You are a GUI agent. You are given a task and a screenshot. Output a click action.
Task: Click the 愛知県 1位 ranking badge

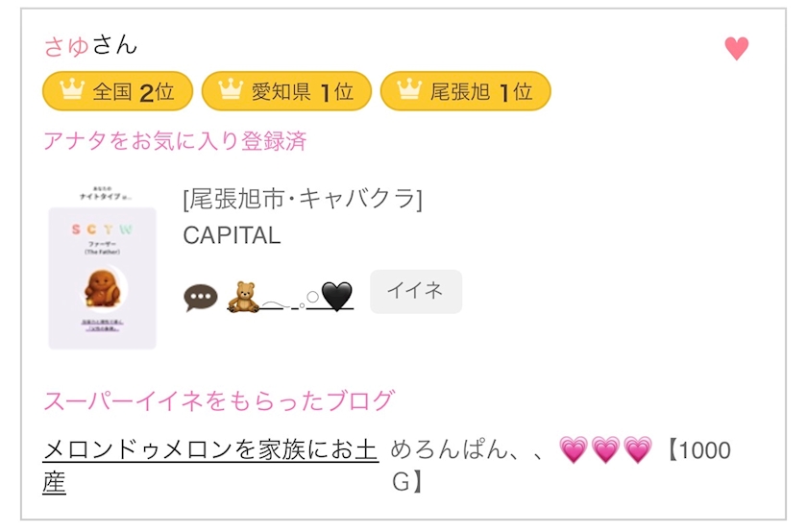coord(286,92)
